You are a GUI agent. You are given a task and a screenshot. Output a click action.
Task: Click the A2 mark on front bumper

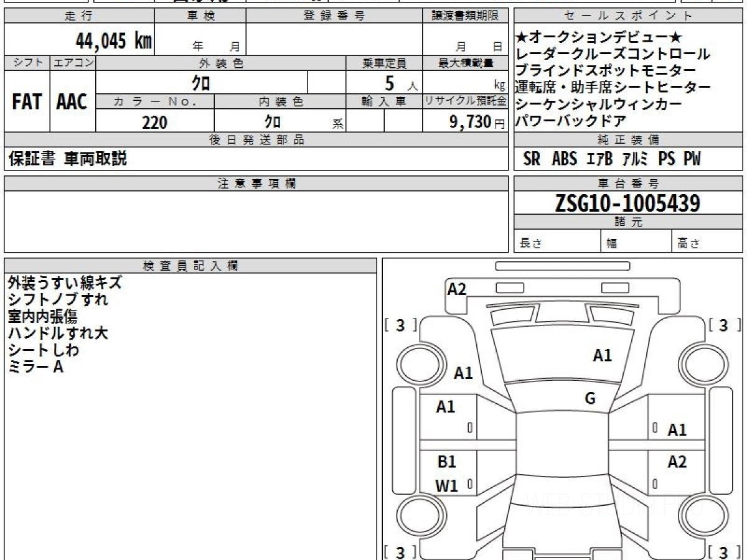click(x=457, y=289)
